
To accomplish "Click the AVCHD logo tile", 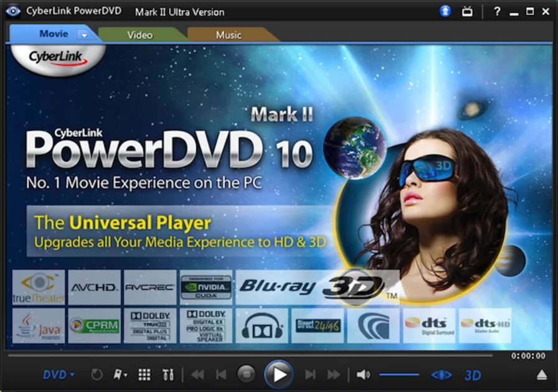I will [x=94, y=287].
